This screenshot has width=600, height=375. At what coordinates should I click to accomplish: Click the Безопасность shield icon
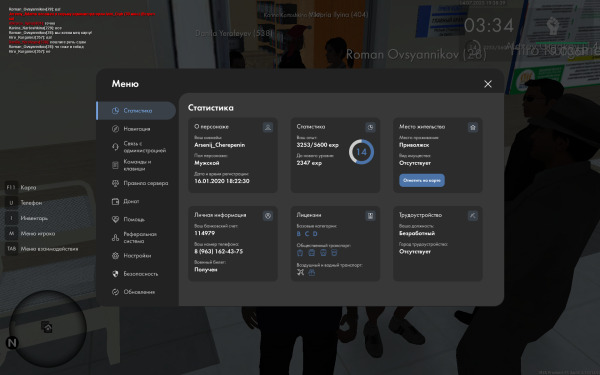pos(115,274)
